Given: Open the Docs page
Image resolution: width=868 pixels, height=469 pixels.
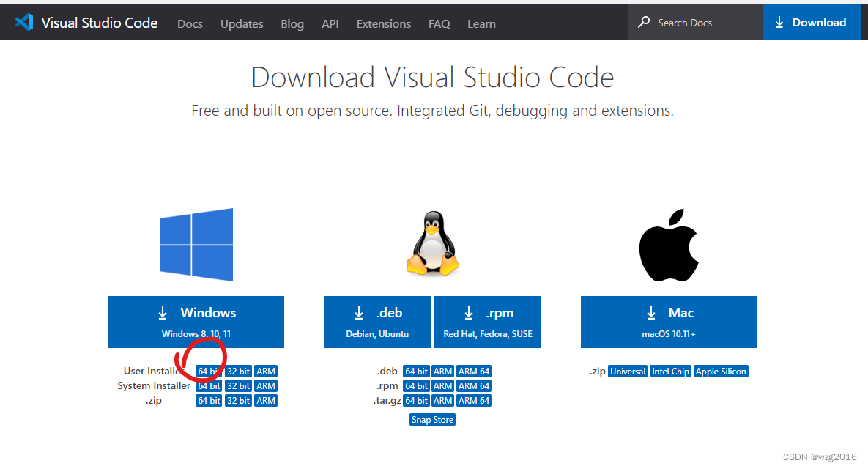Looking at the screenshot, I should click(x=190, y=23).
